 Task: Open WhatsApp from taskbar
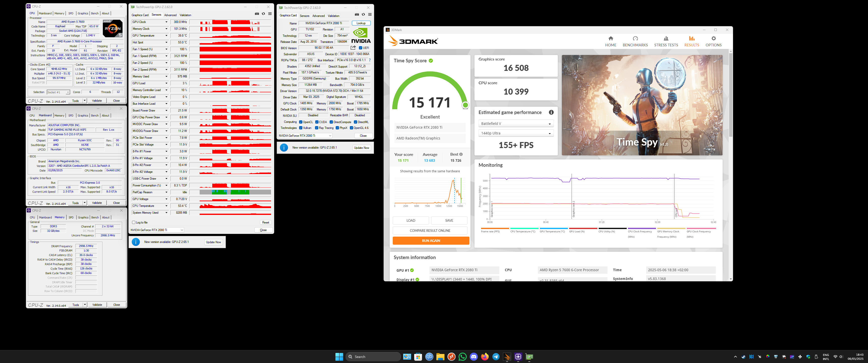463,357
